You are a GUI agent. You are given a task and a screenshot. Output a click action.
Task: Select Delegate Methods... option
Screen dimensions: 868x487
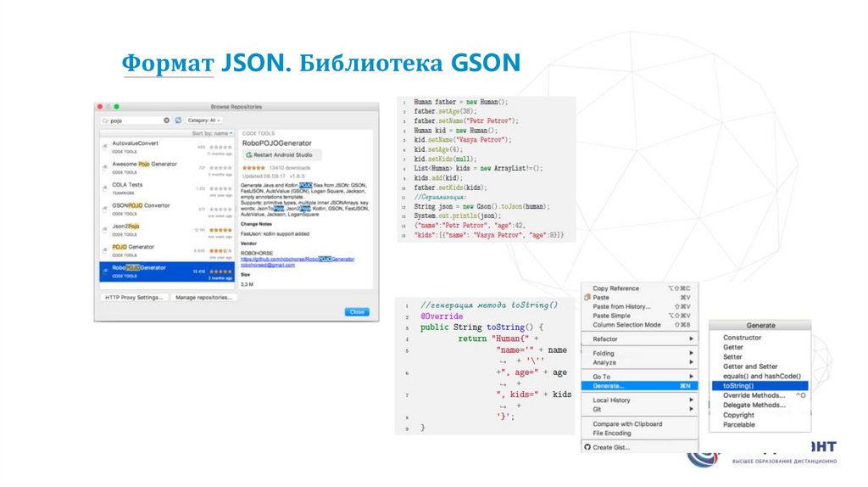point(759,405)
